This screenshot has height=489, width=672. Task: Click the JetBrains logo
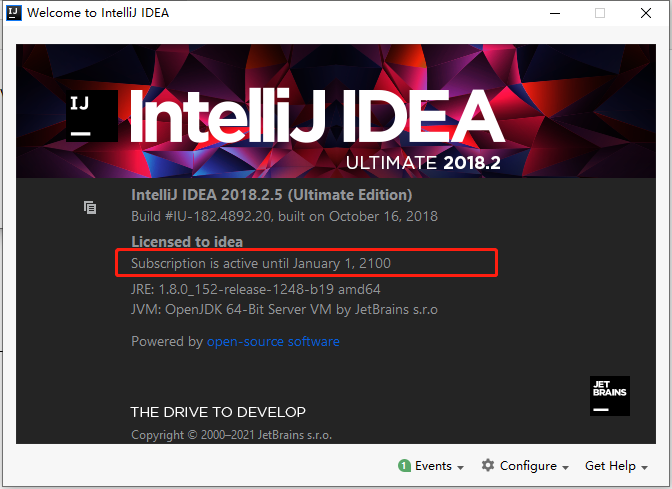[x=609, y=396]
